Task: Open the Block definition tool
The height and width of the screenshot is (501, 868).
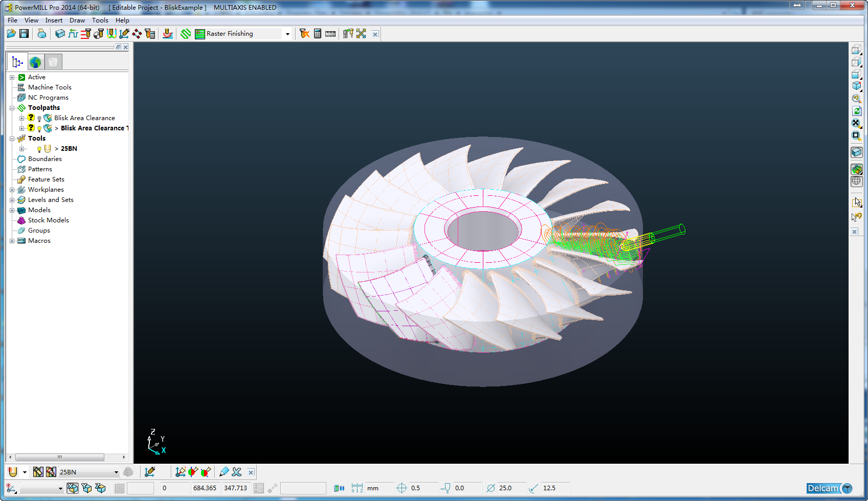Action: coord(60,34)
